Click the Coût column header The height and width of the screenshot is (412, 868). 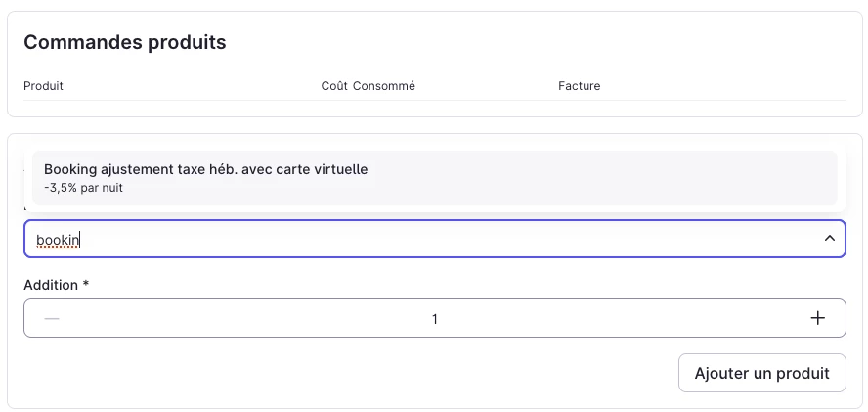coord(333,86)
